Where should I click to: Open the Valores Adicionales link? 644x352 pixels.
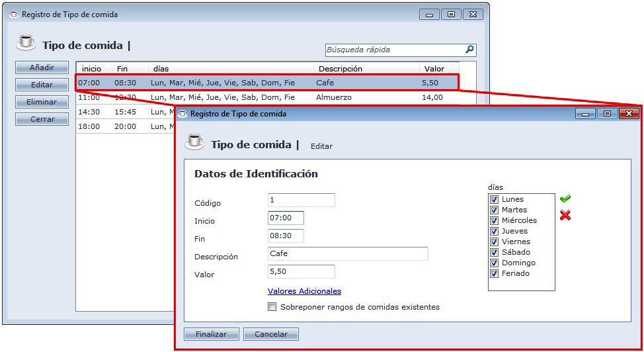tap(304, 291)
